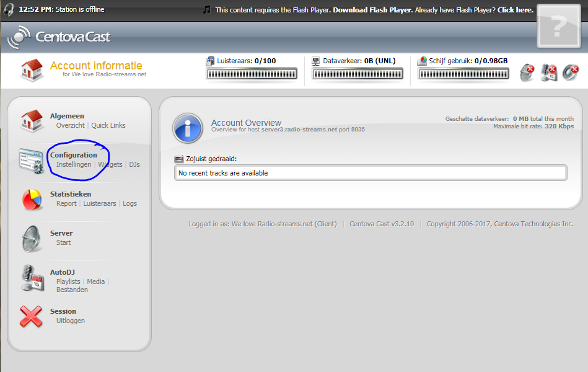Click the Luisteraars listeners icon in header

pos(210,61)
